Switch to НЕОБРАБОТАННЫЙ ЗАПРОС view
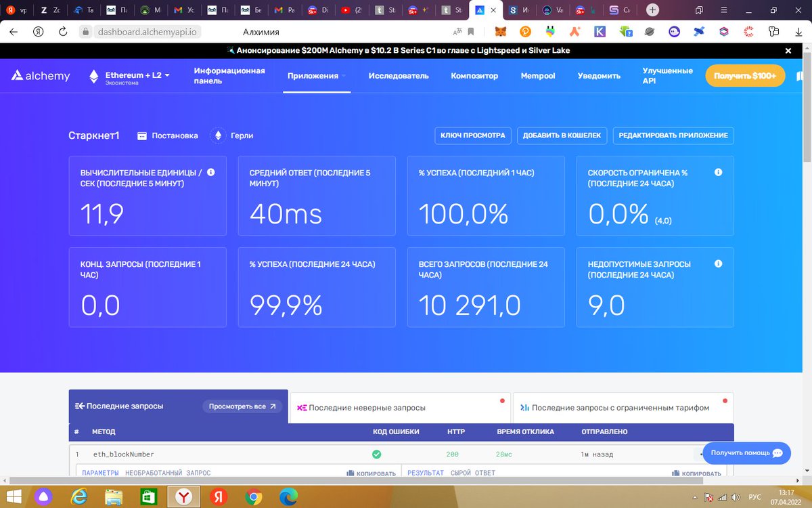The width and height of the screenshot is (812, 508). point(168,473)
